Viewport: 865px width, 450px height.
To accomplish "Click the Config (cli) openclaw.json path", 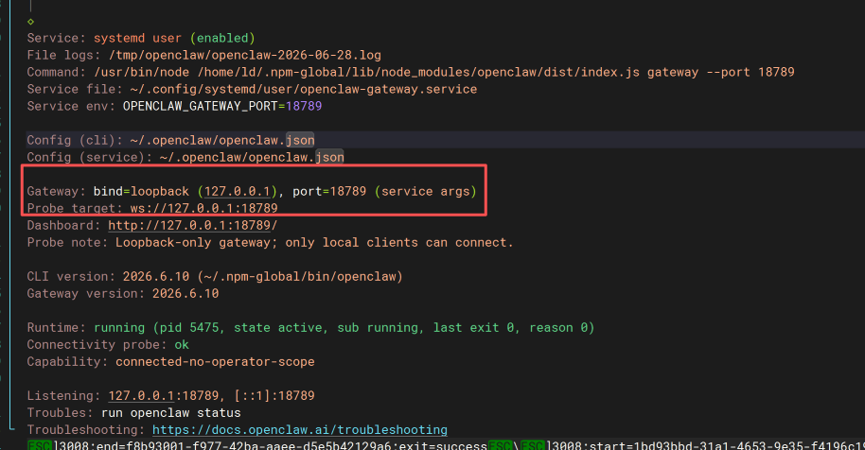I will [x=222, y=140].
